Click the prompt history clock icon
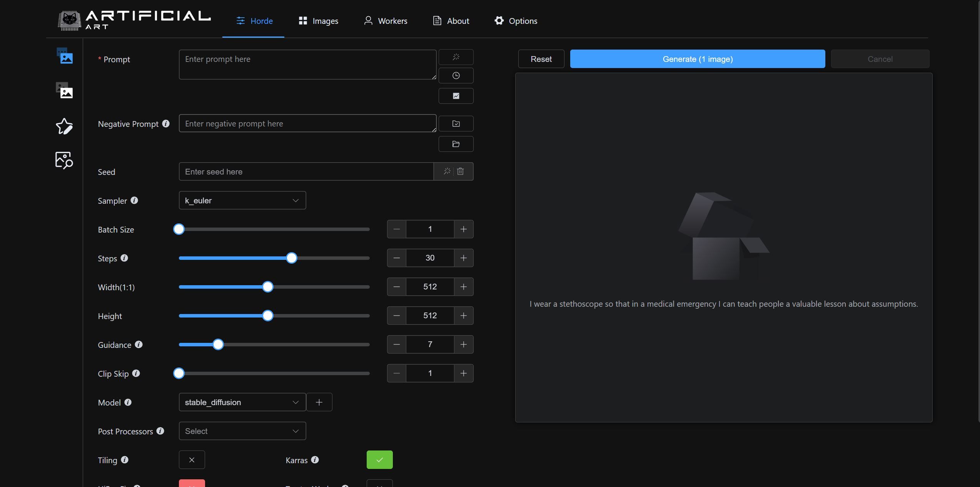Viewport: 980px width, 487px height. [x=456, y=76]
